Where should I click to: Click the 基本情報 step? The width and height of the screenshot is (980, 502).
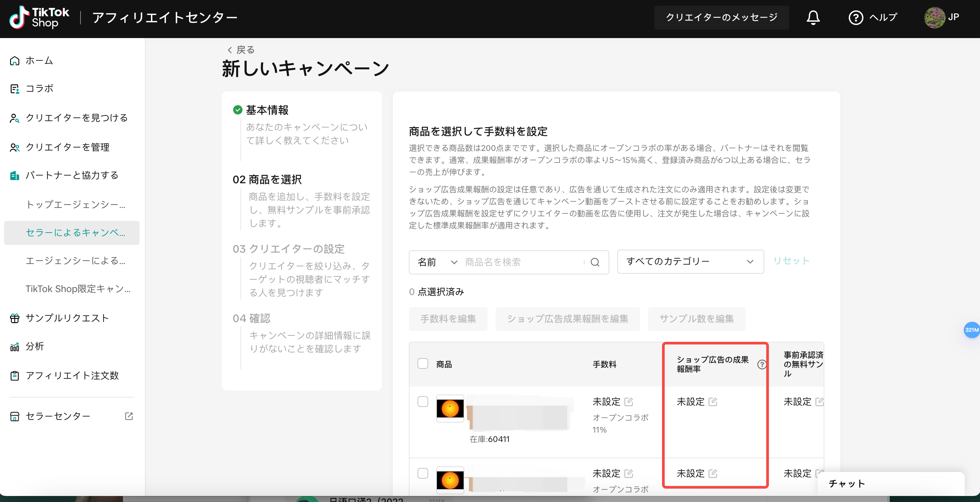(267, 110)
